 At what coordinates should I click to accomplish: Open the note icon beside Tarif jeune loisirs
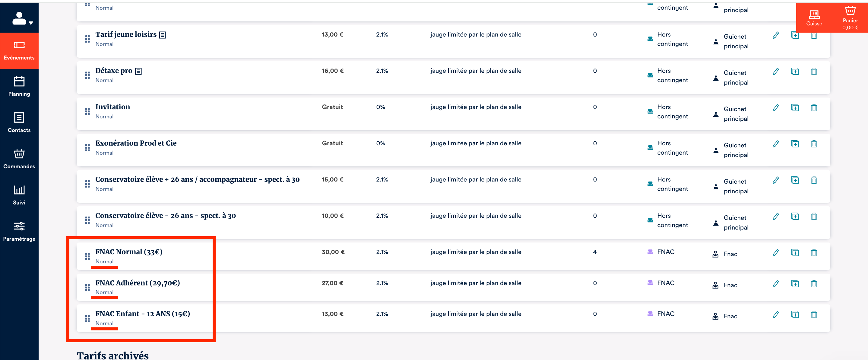point(163,35)
